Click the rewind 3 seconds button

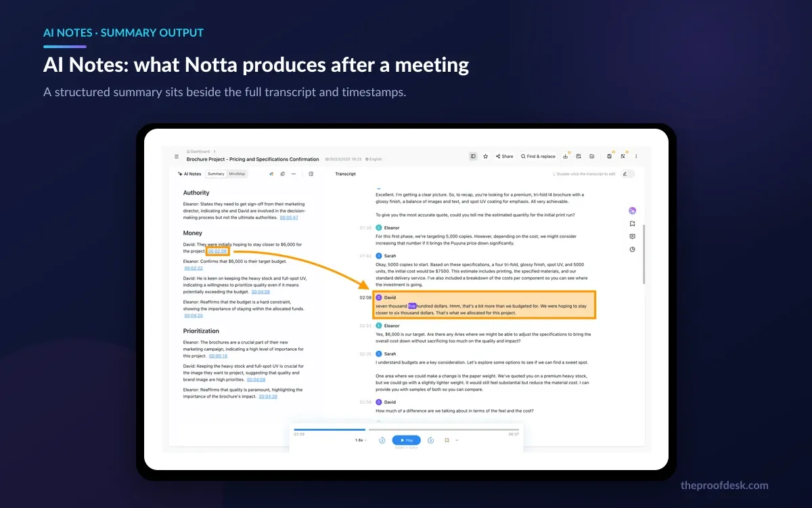382,440
